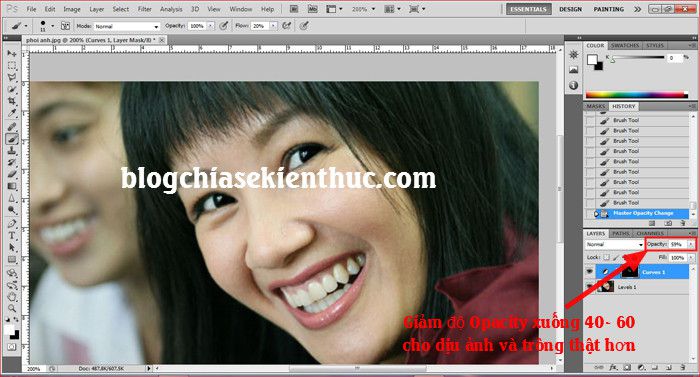Select the Horizontal Type tool
The width and height of the screenshot is (700, 377).
[12, 236]
